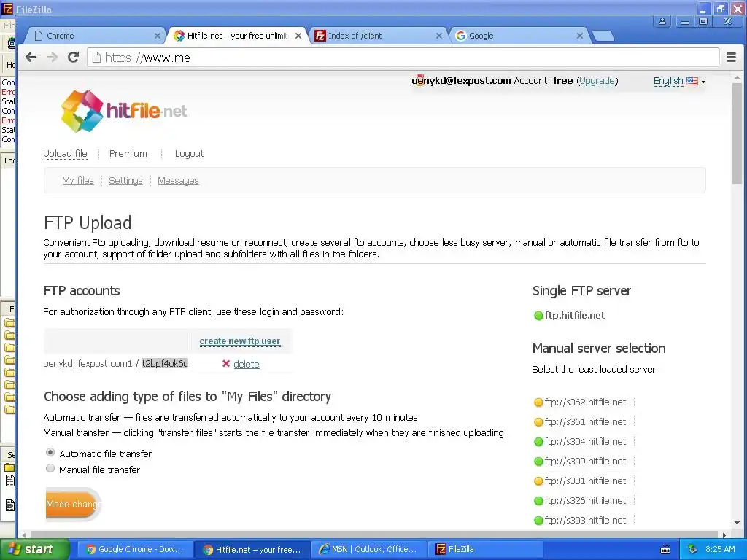This screenshot has width=747, height=560.
Task: Close the Index of /client tab
Action: (x=438, y=36)
